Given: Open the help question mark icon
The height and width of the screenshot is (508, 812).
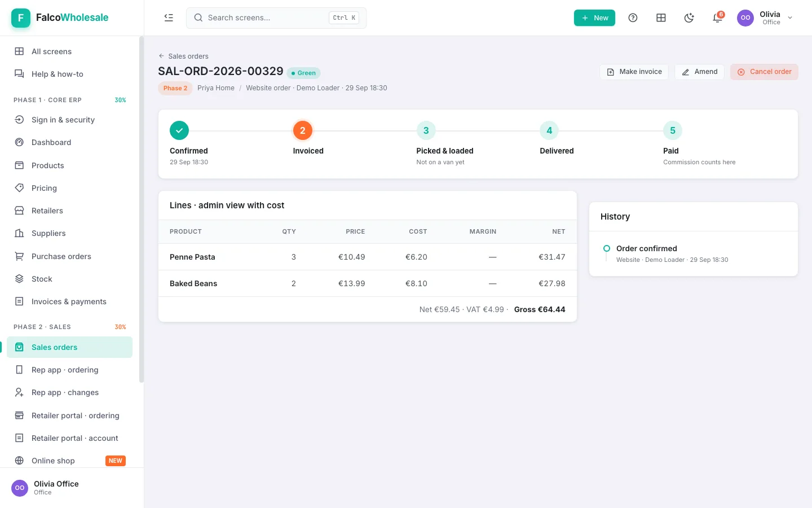Looking at the screenshot, I should coord(633,17).
